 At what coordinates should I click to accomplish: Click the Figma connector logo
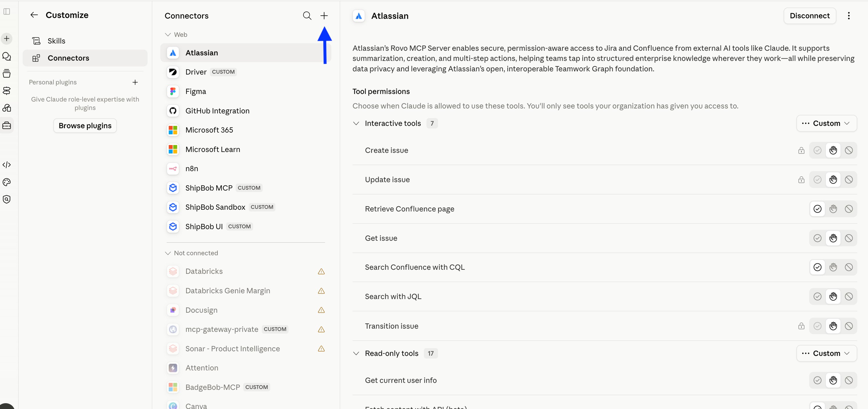point(173,91)
